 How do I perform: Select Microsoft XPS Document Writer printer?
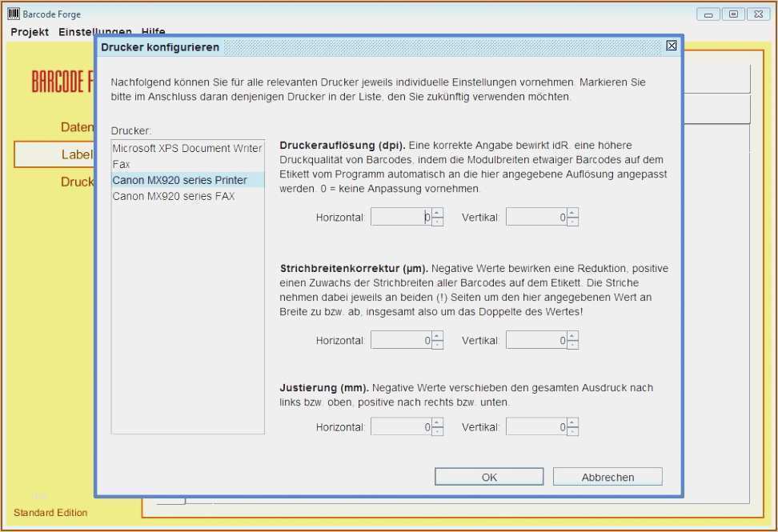(187, 148)
